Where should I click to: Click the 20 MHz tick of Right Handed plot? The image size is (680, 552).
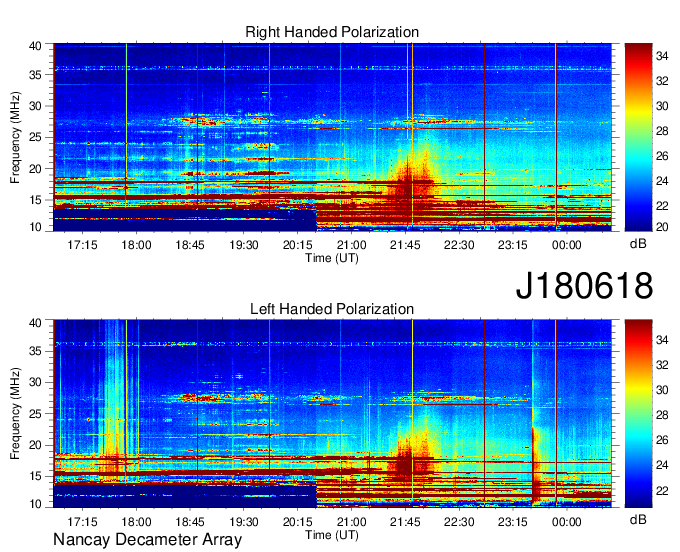pyautogui.click(x=35, y=169)
